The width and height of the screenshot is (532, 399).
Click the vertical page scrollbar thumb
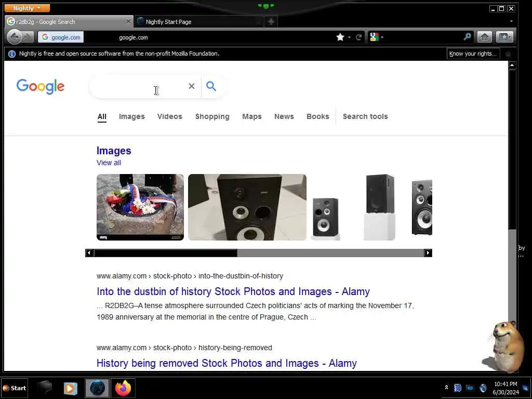click(x=512, y=150)
